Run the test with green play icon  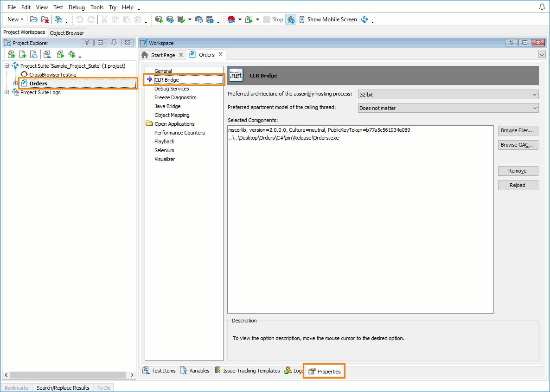click(x=249, y=19)
